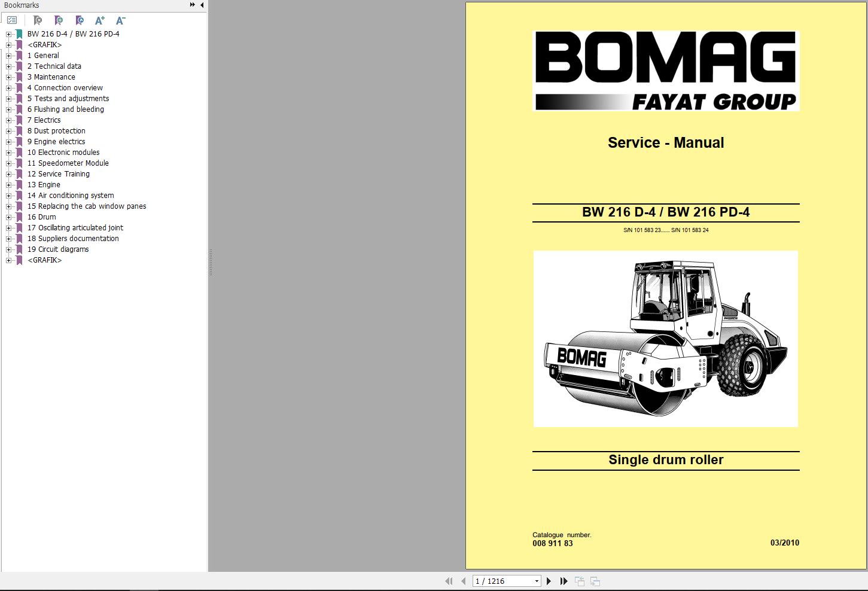The width and height of the screenshot is (868, 591).
Task: Click the double-arrow panel options control
Action: [192, 4]
